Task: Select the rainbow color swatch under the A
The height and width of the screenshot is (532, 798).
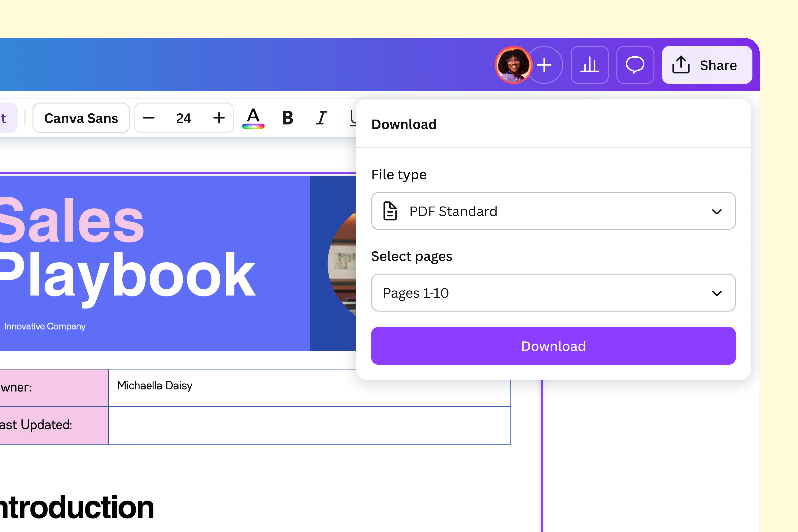Action: [254, 126]
